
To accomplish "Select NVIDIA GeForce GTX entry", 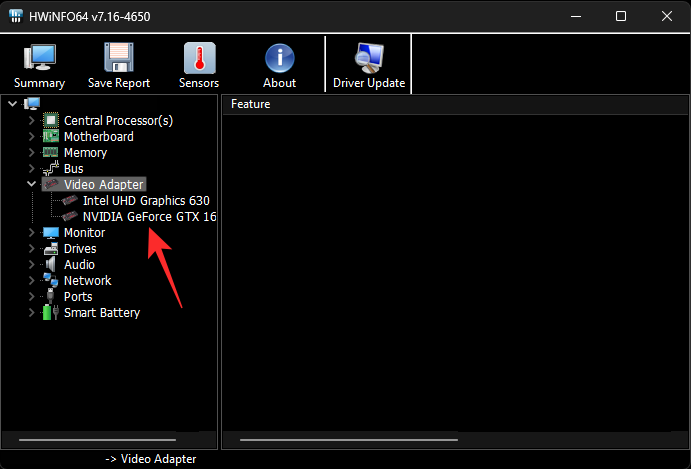I will (x=149, y=216).
